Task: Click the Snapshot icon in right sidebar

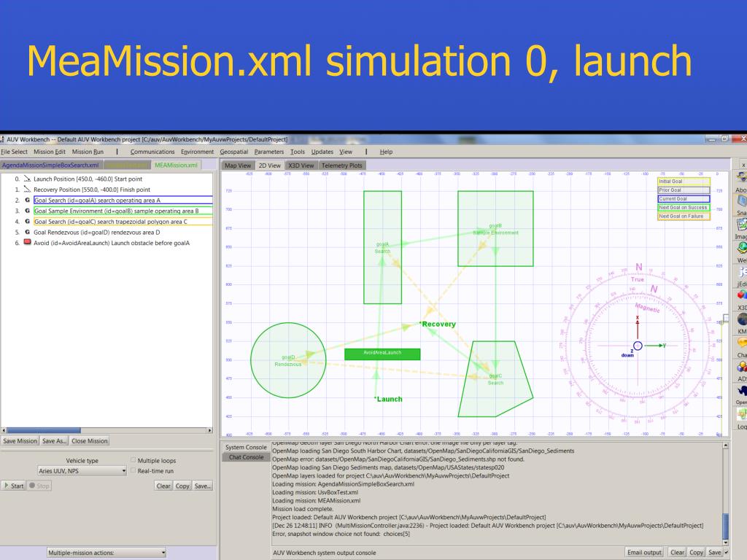Action: tap(741, 201)
